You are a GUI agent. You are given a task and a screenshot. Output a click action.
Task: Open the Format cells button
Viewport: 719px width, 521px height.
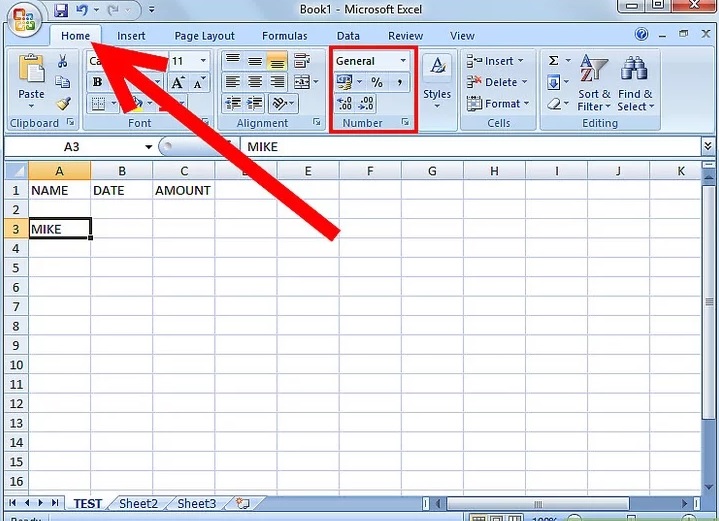[x=498, y=104]
